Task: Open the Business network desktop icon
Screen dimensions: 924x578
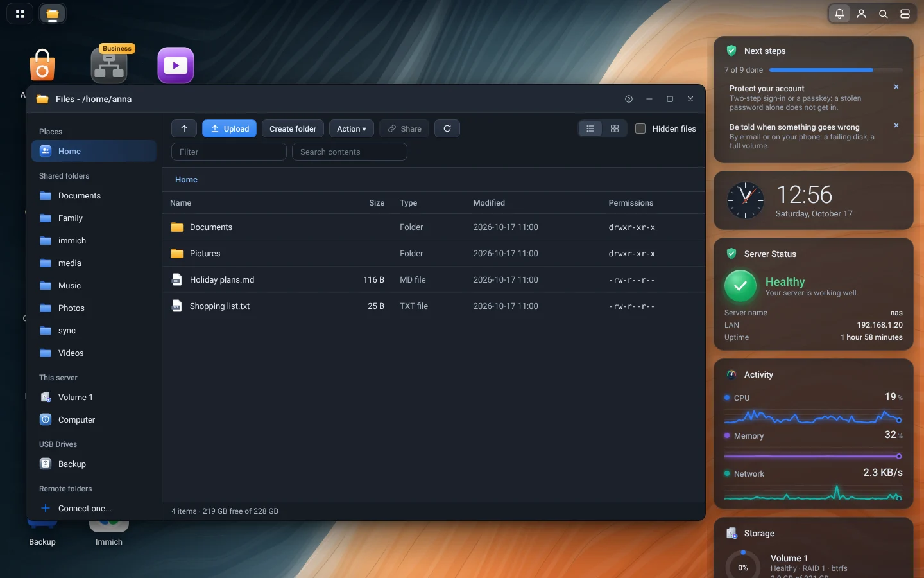Action: pyautogui.click(x=109, y=65)
